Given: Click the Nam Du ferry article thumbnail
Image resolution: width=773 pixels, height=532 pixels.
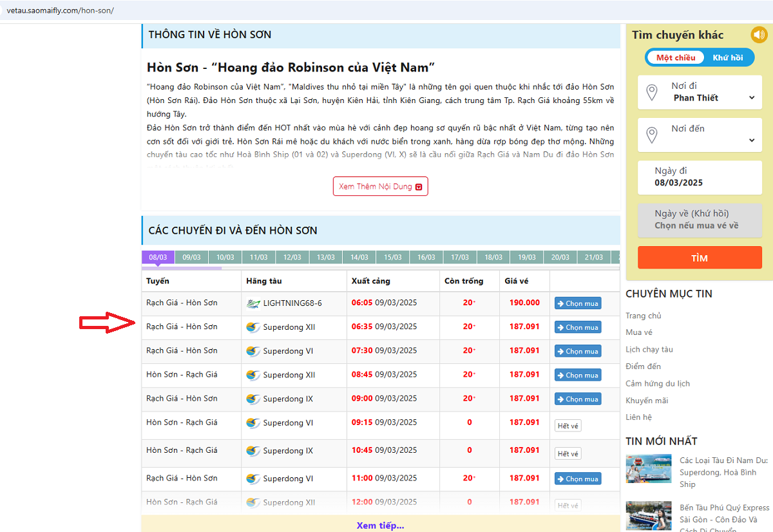Looking at the screenshot, I should click(649, 468).
